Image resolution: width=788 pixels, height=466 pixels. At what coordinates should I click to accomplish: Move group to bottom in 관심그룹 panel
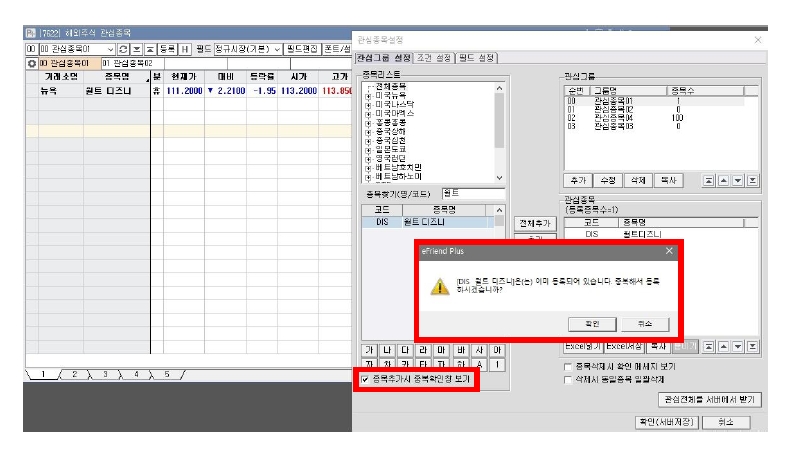(752, 180)
